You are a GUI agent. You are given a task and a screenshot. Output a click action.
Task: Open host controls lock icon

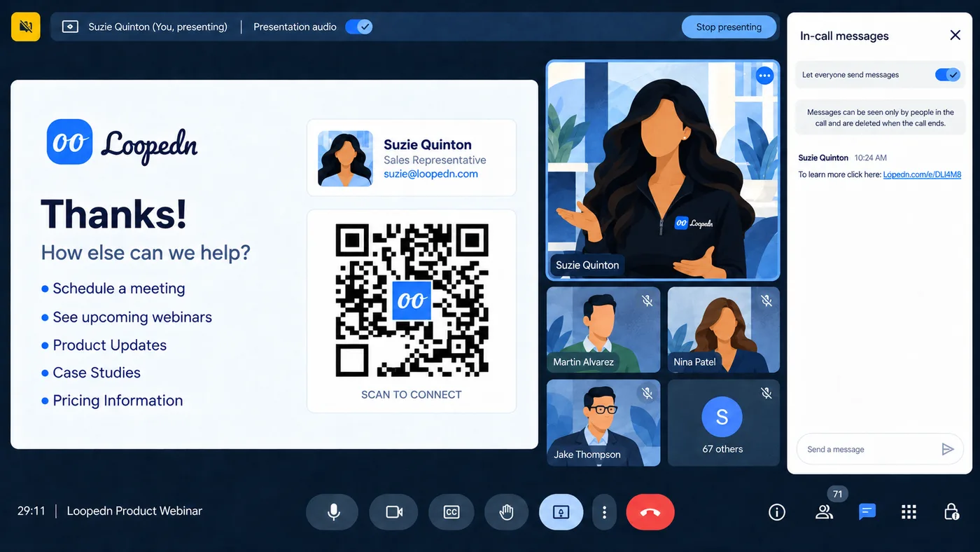tap(951, 512)
